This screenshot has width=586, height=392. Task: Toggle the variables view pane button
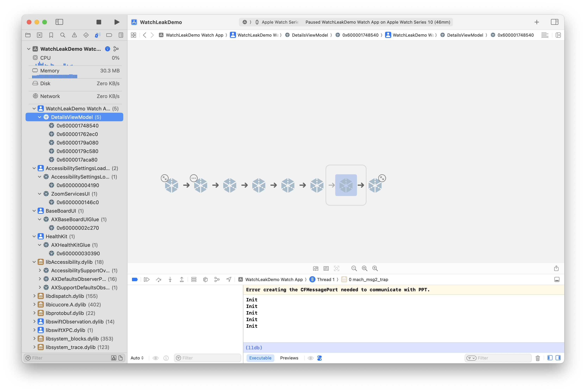tap(550, 358)
